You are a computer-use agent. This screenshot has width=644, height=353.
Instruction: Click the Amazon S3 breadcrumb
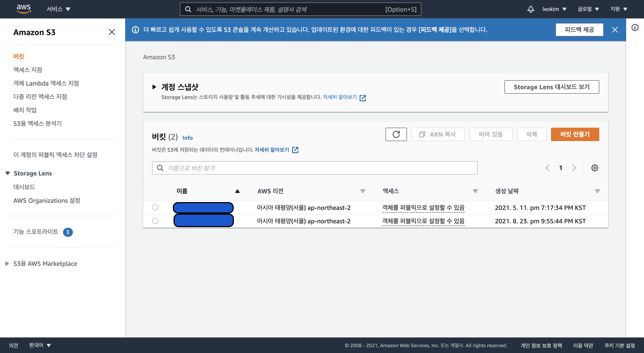pyautogui.click(x=159, y=57)
